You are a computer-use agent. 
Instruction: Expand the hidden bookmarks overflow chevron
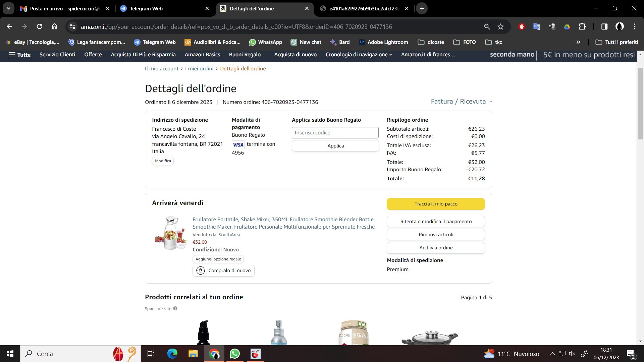pos(578,42)
